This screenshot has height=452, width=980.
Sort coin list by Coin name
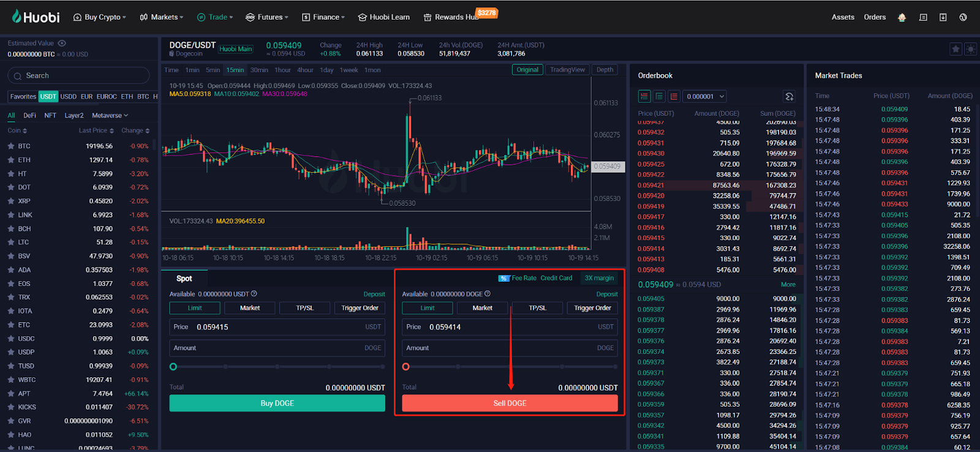click(17, 130)
